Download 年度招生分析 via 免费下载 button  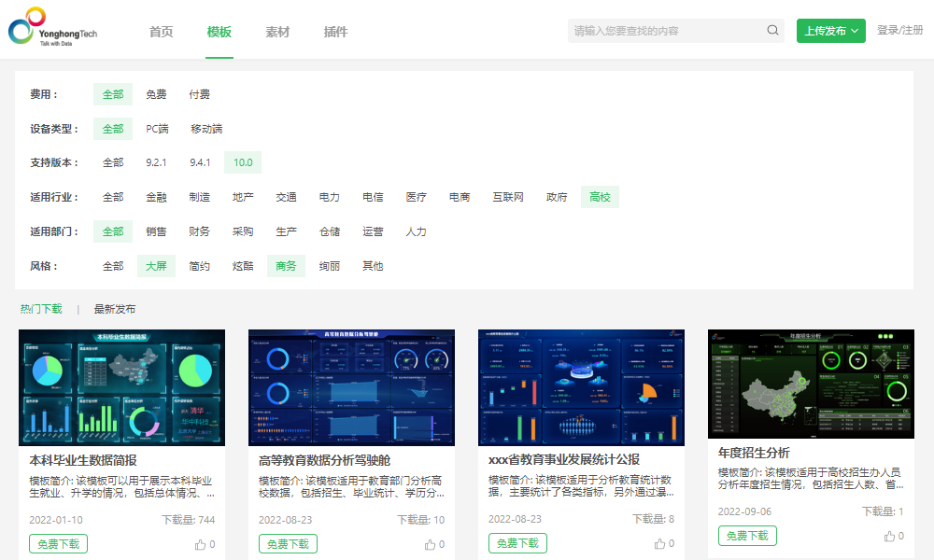(x=746, y=536)
